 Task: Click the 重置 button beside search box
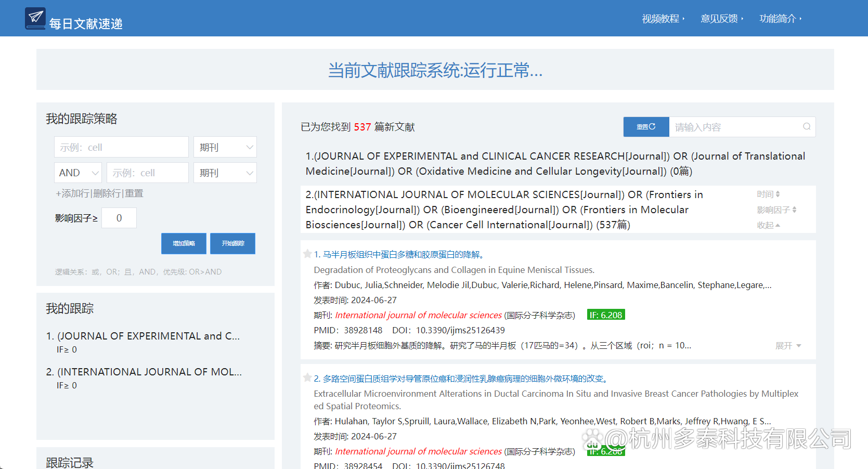[x=646, y=127]
